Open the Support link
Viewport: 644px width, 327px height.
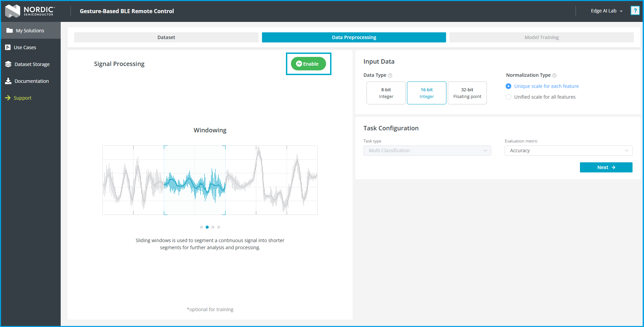click(x=30, y=98)
